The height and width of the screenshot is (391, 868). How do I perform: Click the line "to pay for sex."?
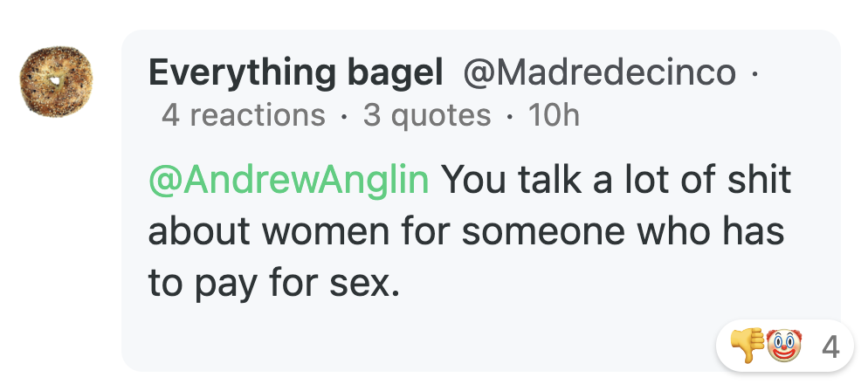pyautogui.click(x=273, y=283)
